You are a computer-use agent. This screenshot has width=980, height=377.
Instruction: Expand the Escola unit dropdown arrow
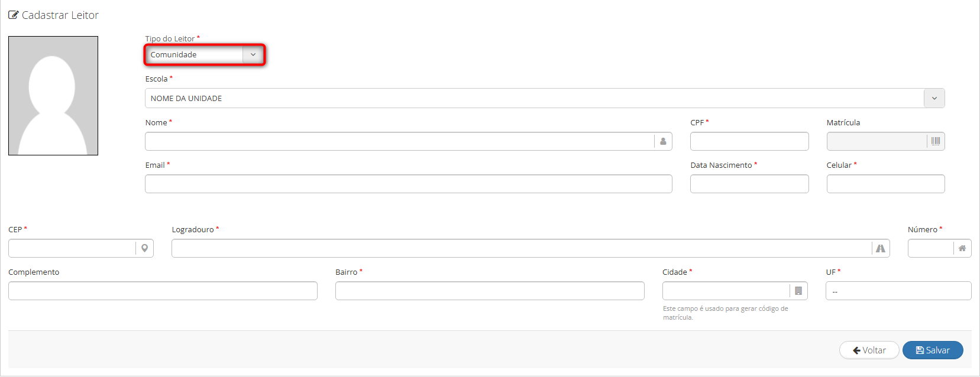tap(934, 98)
